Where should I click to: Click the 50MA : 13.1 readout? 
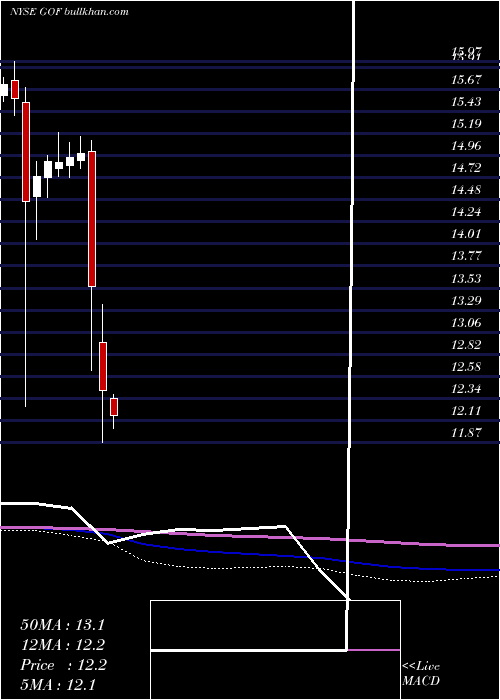(x=62, y=625)
